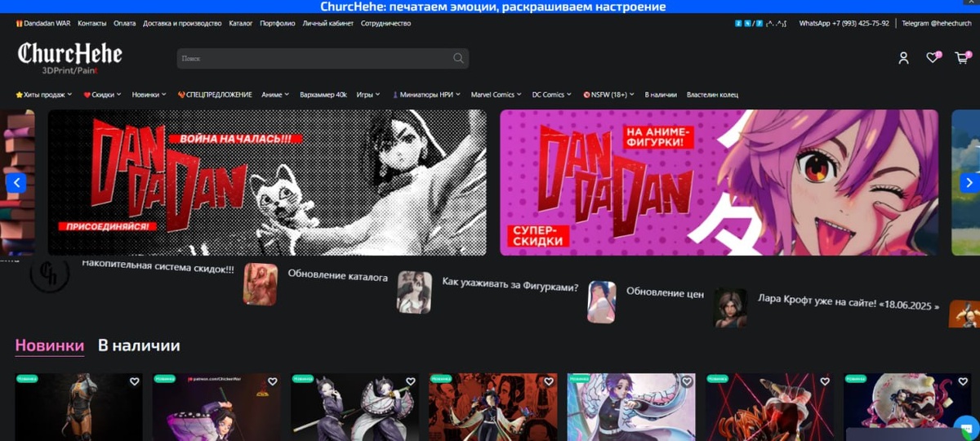Expand the Хиты продаж menu
Image resolution: width=980 pixels, height=441 pixels.
tap(45, 95)
